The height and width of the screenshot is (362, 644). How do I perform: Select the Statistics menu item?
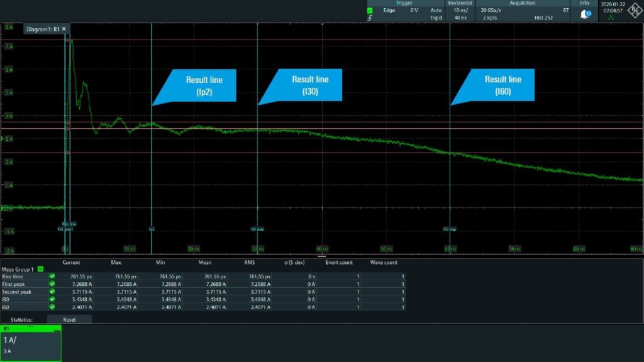tap(22, 319)
